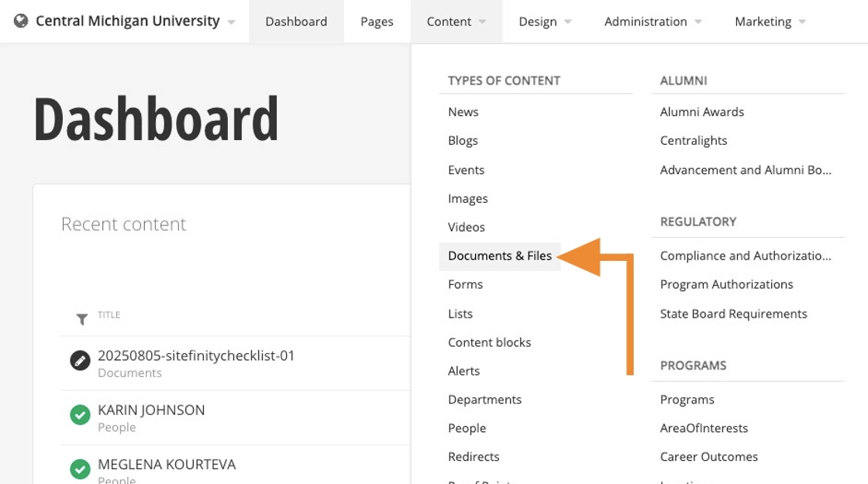Open Videos content type

click(x=466, y=227)
